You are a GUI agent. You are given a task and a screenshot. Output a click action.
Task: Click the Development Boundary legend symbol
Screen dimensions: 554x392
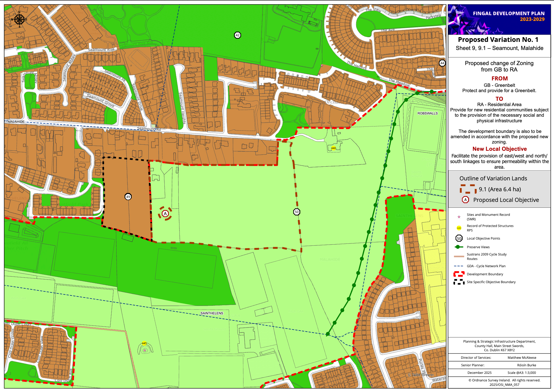click(459, 274)
